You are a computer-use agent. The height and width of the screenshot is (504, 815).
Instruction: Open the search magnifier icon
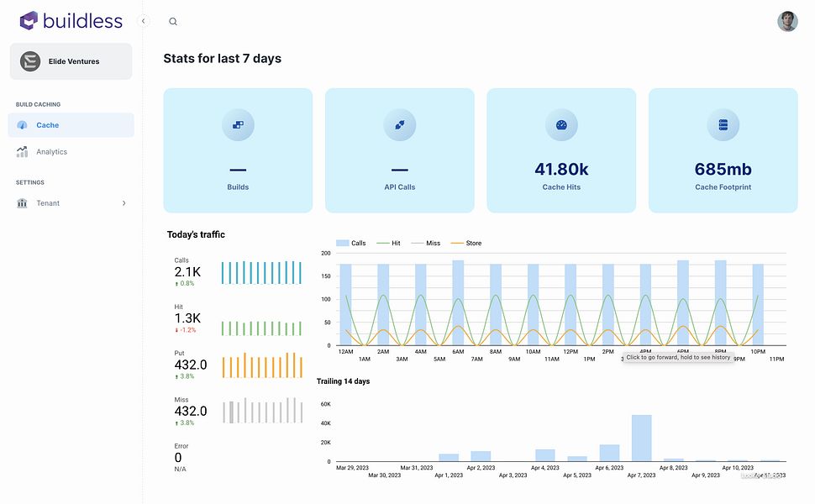[173, 22]
